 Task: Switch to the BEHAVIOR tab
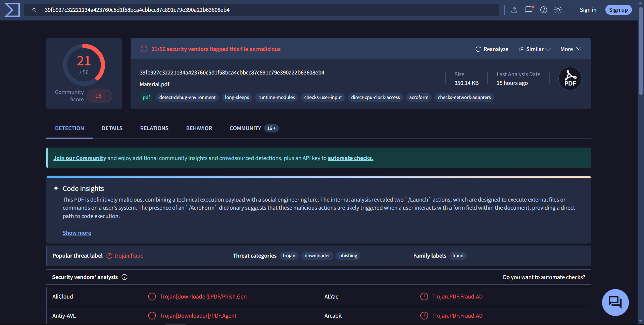tap(199, 128)
